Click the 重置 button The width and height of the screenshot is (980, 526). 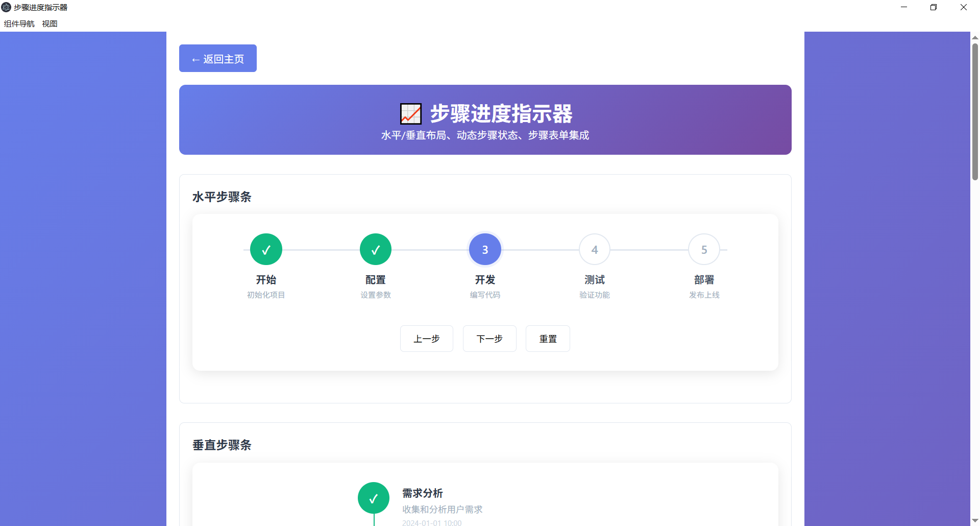(x=548, y=339)
